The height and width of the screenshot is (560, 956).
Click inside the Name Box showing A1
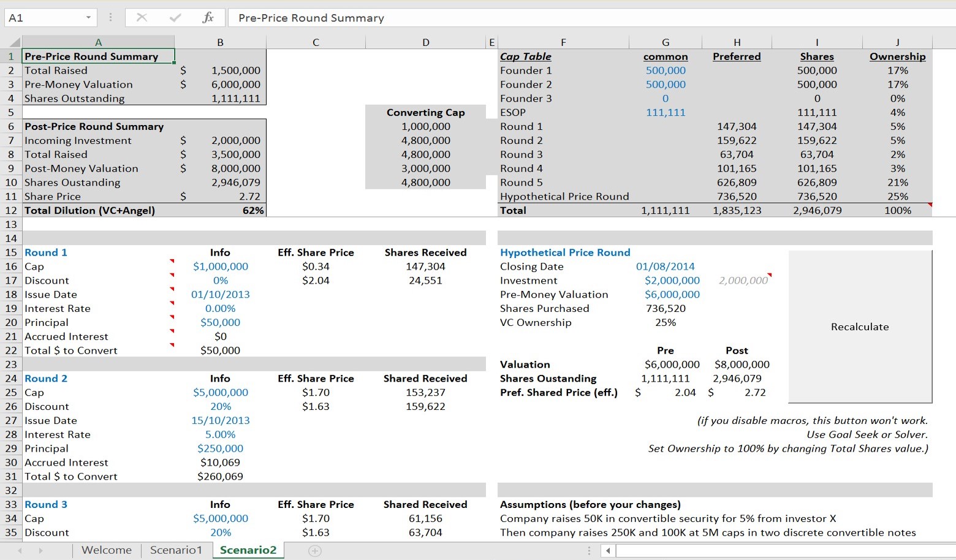(43, 18)
